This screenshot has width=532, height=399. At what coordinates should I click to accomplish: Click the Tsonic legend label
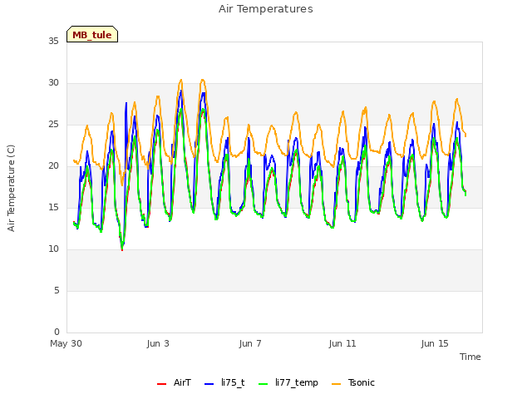[362, 382]
